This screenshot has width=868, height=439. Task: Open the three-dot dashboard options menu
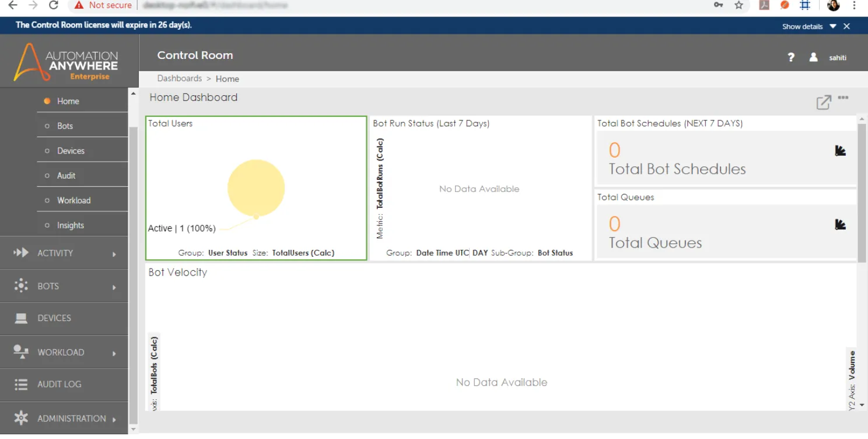coord(843,97)
